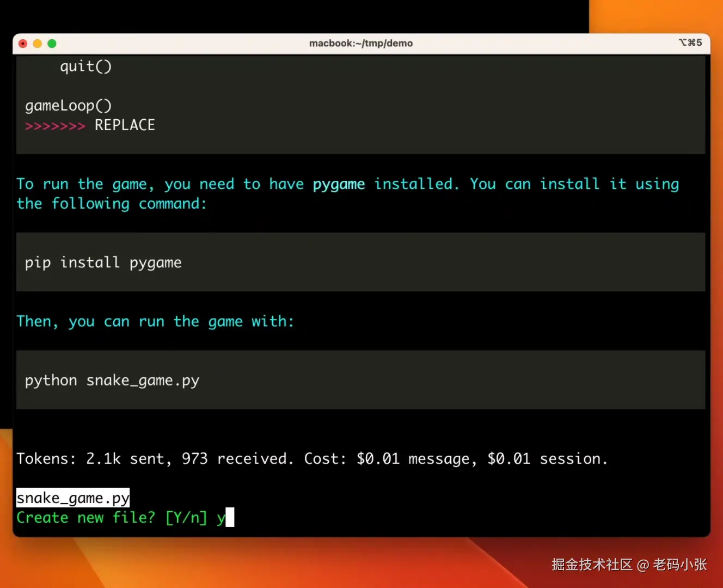
Task: Click the ⌥⌘5 indicator in the title bar
Action: [x=690, y=42]
